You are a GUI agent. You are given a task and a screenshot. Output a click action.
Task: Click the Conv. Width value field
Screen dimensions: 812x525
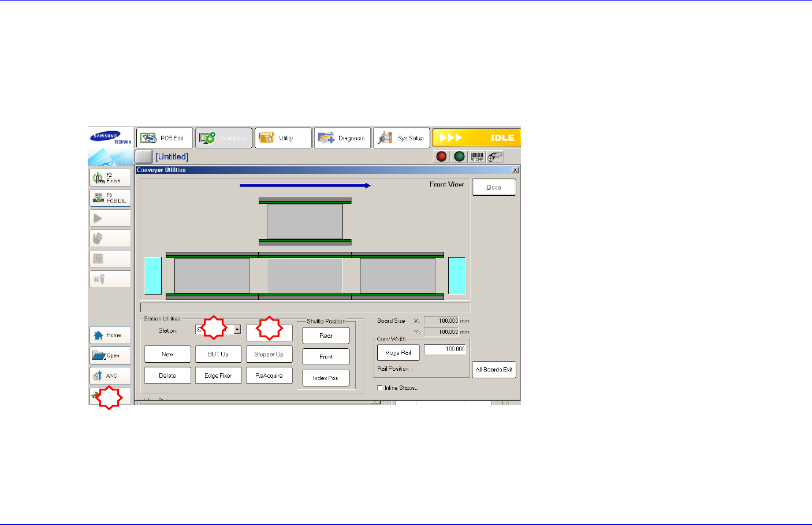point(445,349)
